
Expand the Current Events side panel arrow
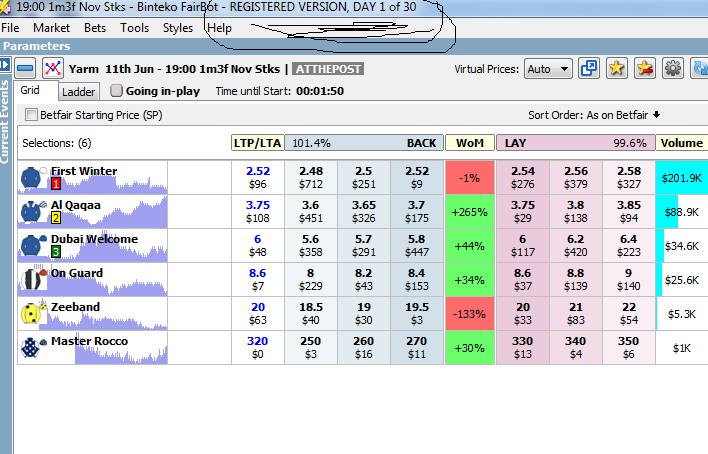tap(5, 65)
